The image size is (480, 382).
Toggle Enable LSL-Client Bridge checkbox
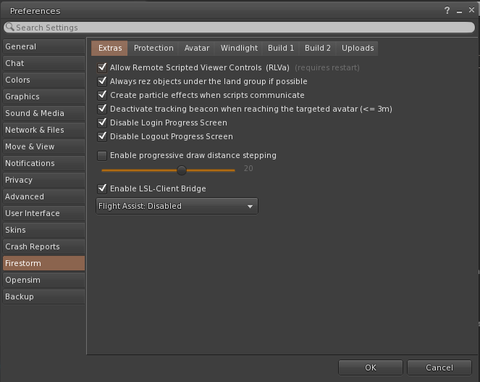click(x=102, y=188)
